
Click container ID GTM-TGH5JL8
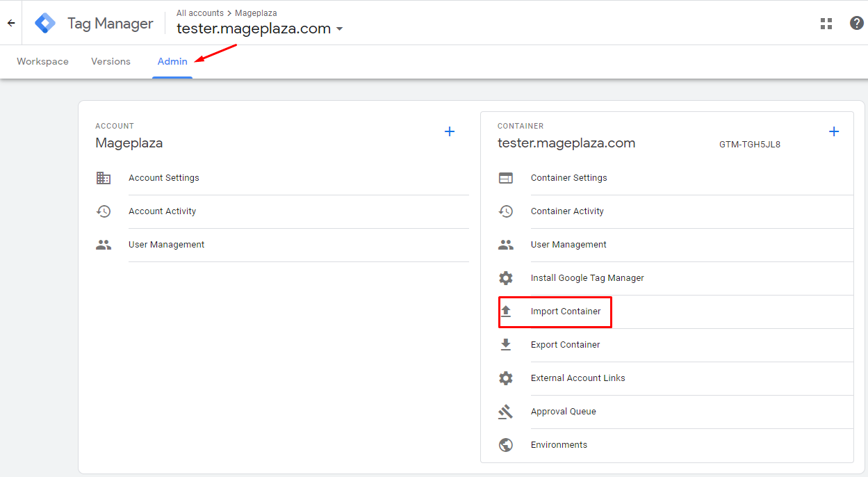(750, 145)
